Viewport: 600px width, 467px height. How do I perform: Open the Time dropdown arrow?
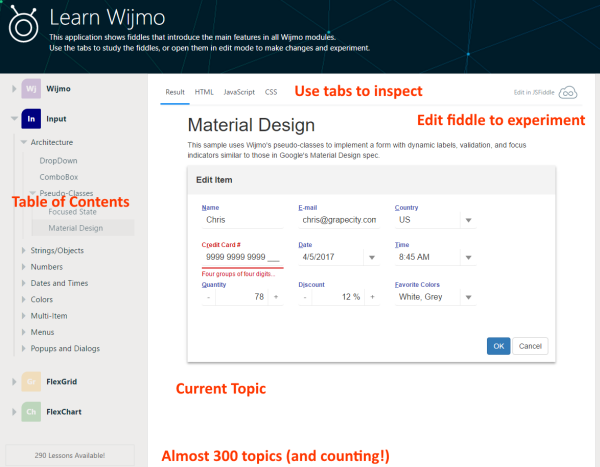[468, 258]
